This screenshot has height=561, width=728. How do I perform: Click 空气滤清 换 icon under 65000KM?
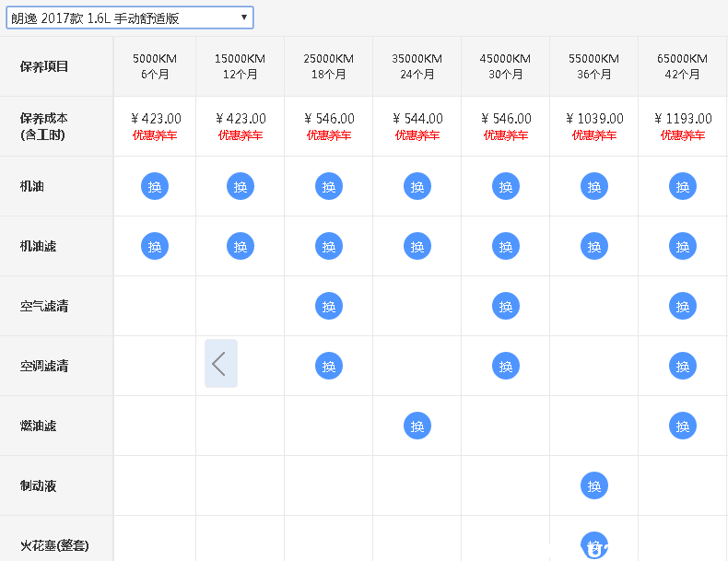[x=683, y=306]
